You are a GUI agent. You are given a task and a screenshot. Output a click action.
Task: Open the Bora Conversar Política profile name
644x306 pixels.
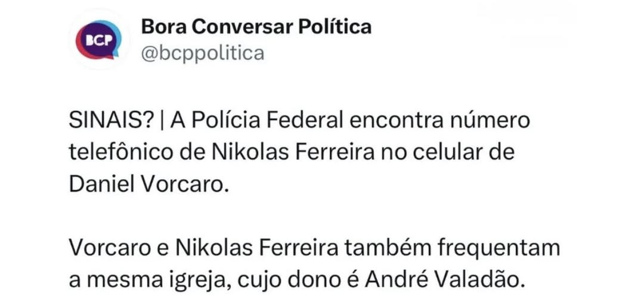[x=256, y=27]
